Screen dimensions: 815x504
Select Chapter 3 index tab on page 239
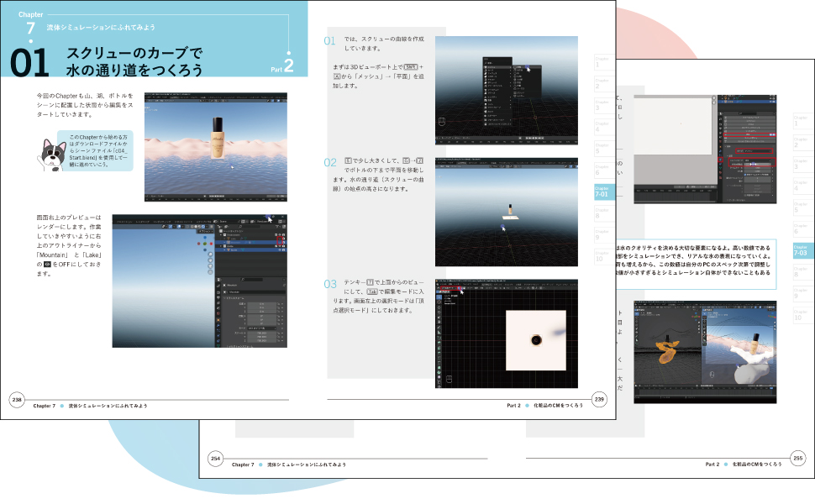[603, 106]
